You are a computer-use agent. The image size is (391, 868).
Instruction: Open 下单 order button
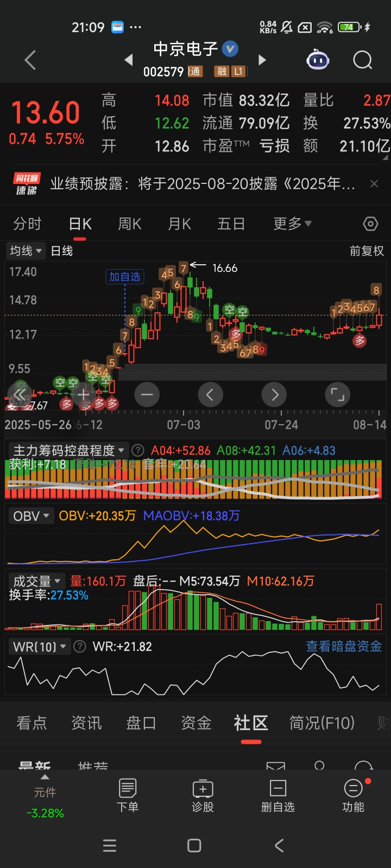pos(128,795)
